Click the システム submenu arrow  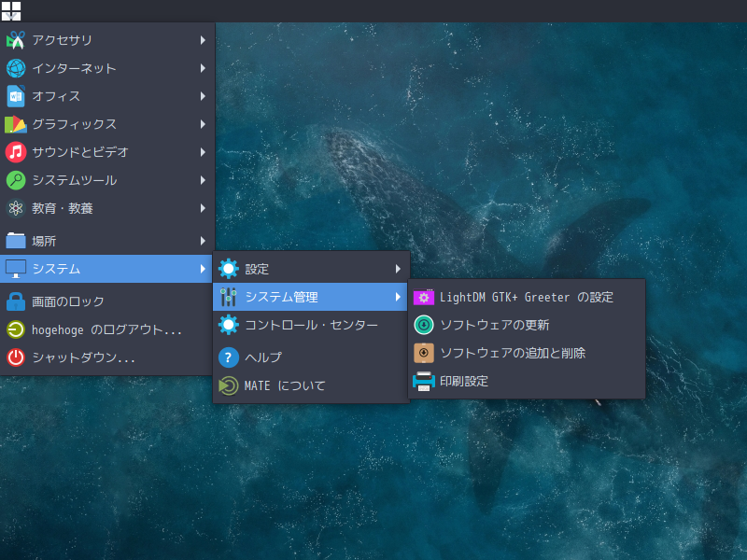point(203,269)
